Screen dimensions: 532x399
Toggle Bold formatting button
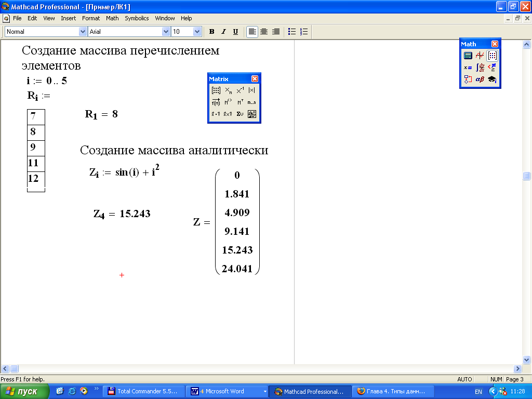pos(211,32)
